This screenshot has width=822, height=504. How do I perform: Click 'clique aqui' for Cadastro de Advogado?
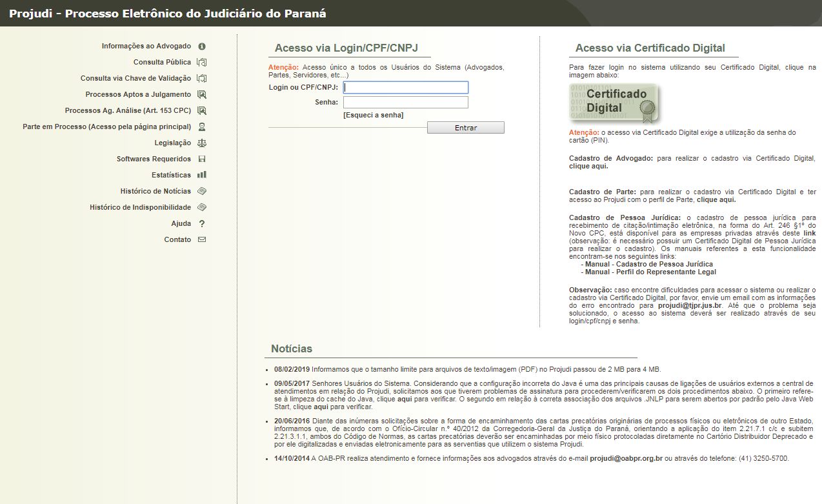tap(588, 166)
